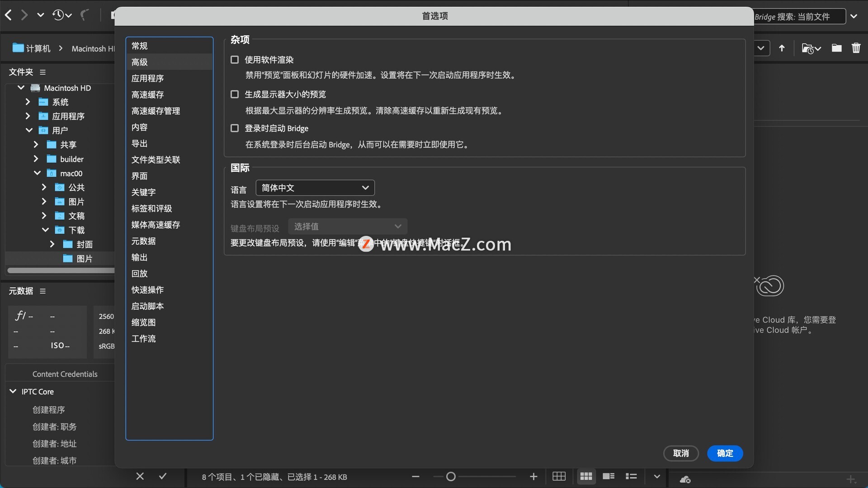Open the 元数据 panel menu icon

tap(42, 291)
